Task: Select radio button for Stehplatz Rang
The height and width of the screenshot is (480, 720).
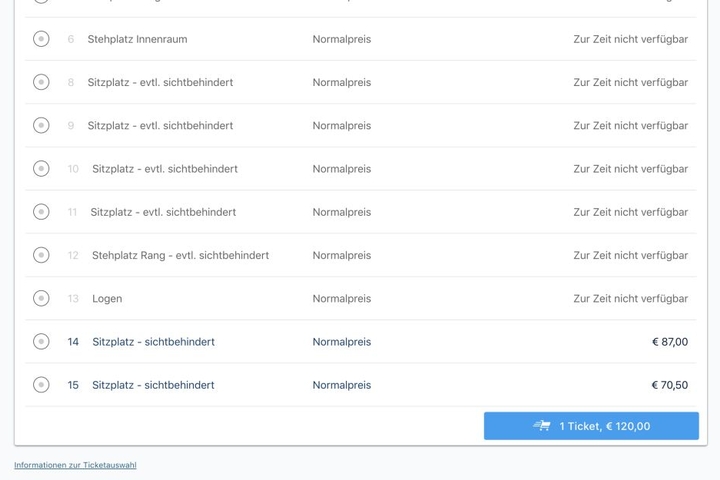Action: [41, 255]
